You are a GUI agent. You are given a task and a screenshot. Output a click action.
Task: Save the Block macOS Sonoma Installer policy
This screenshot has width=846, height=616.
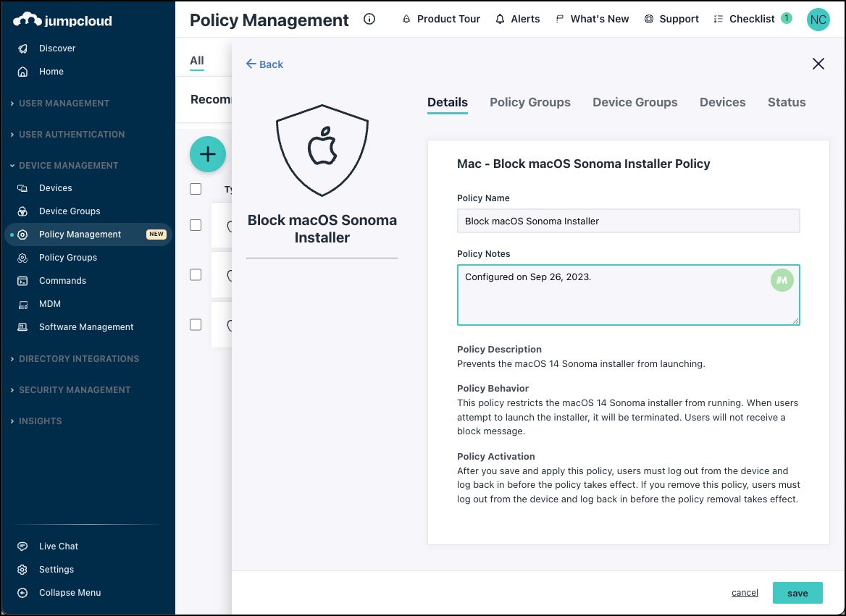point(797,592)
